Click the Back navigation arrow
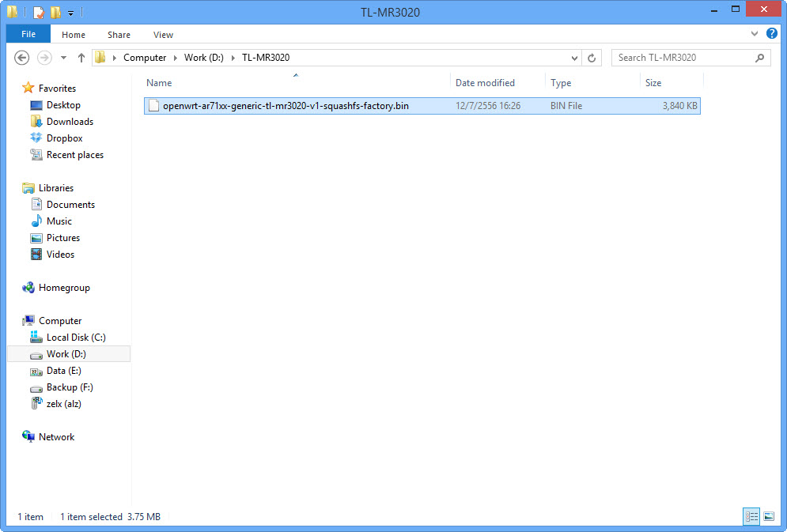The image size is (787, 532). 21,58
